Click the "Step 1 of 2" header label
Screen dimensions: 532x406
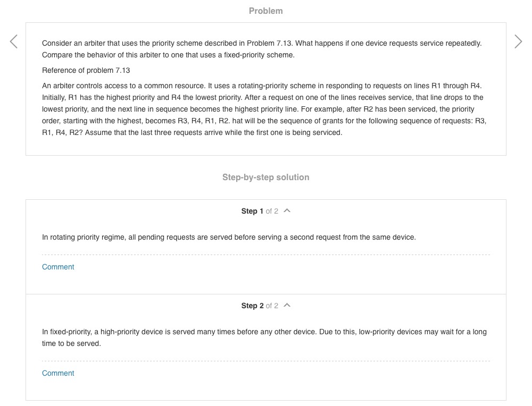253,211
